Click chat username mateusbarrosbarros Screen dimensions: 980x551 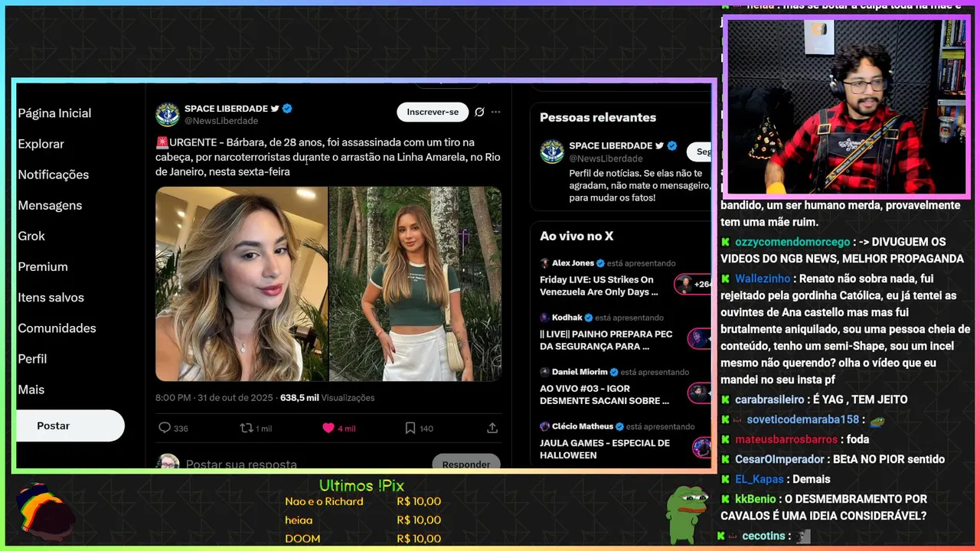click(x=786, y=439)
